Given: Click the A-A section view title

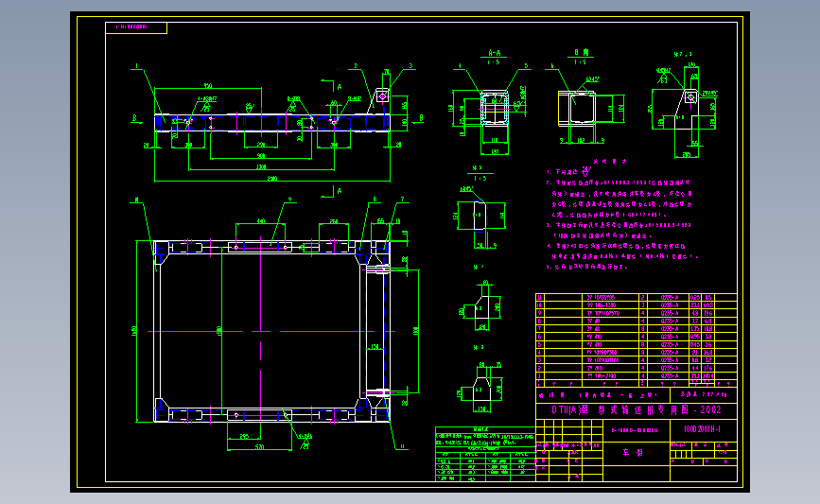Looking at the screenshot, I should pyautogui.click(x=494, y=53).
